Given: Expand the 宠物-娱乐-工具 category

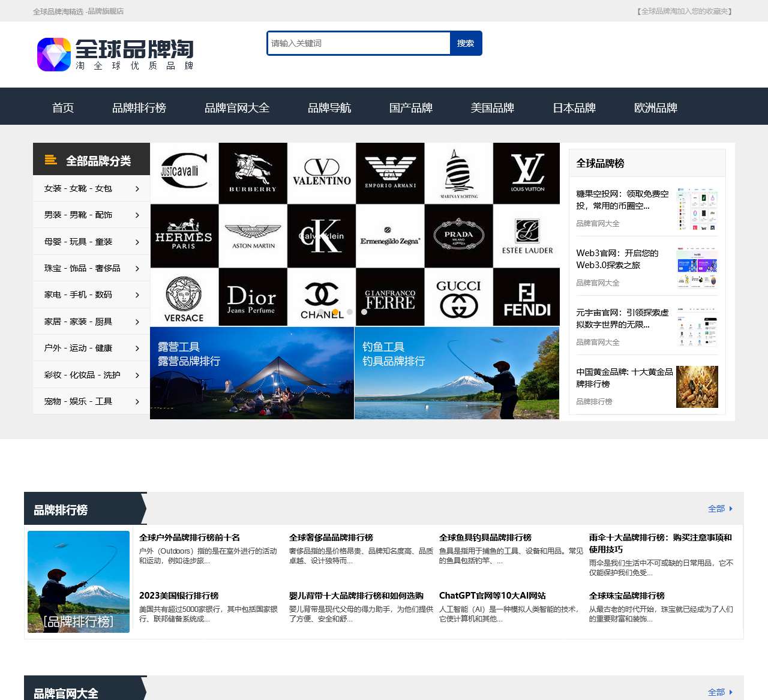Looking at the screenshot, I should tap(91, 401).
